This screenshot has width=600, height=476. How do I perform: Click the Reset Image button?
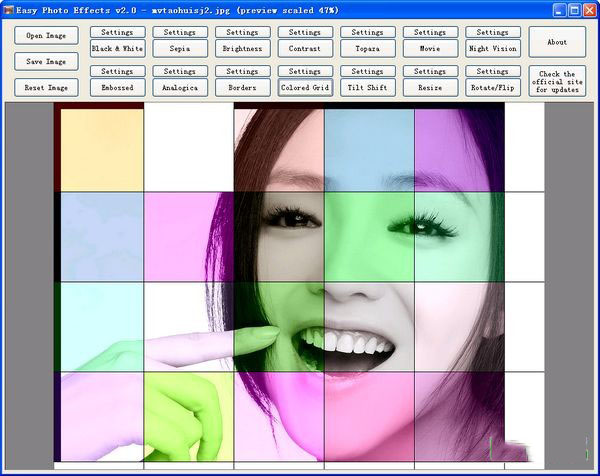pos(46,88)
